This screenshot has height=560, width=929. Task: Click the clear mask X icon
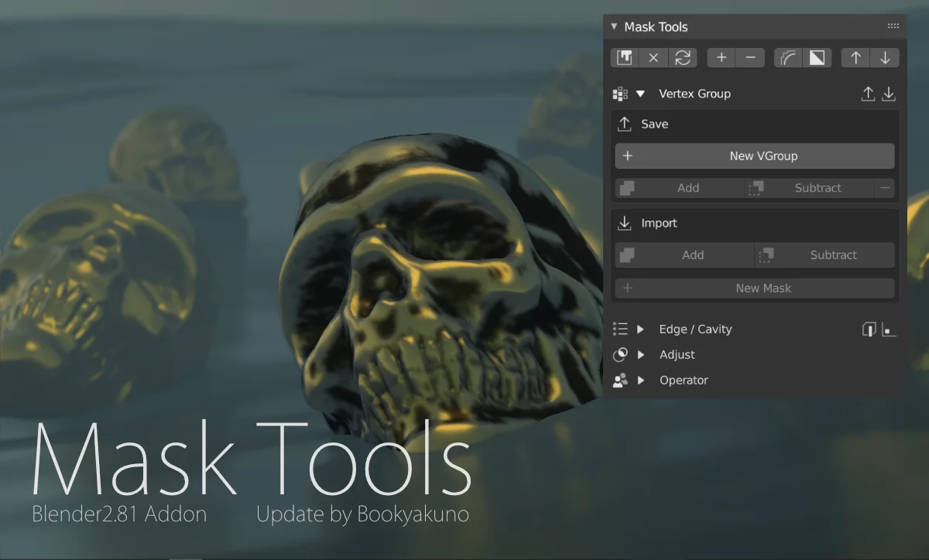tap(653, 57)
